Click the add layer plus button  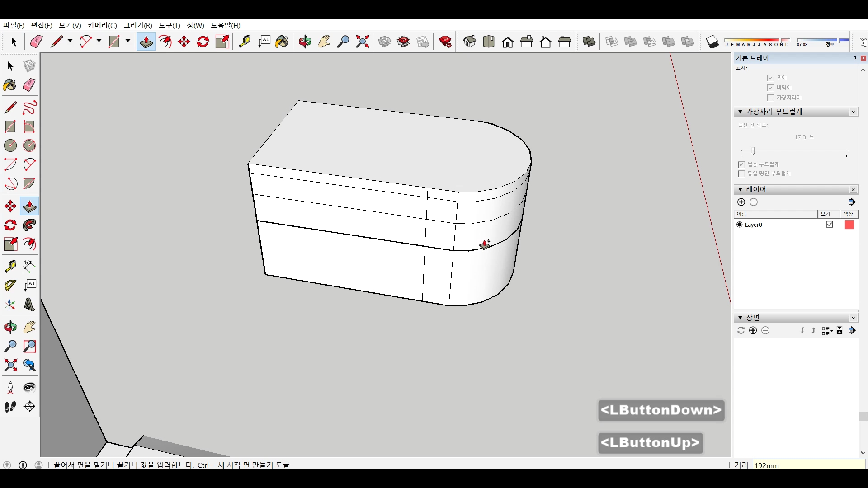pyautogui.click(x=741, y=202)
